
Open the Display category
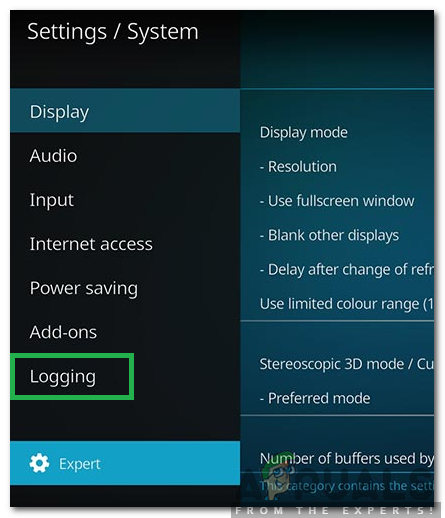point(125,111)
